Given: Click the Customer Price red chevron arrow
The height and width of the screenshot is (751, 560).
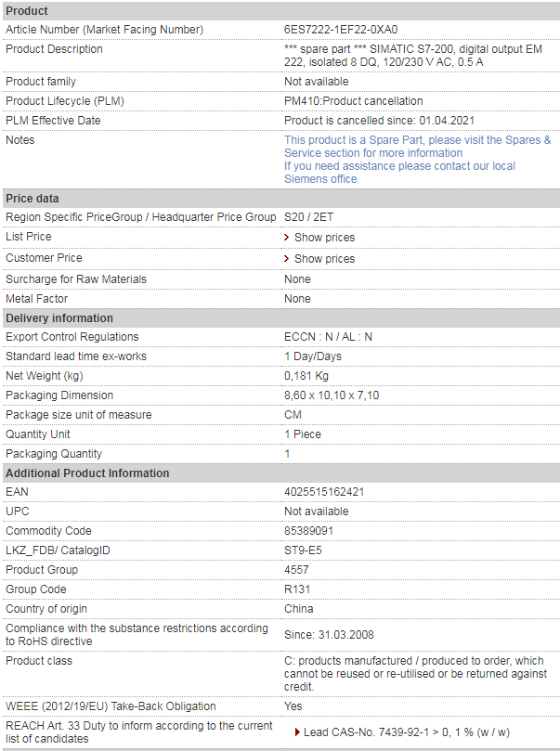Looking at the screenshot, I should 286,259.
